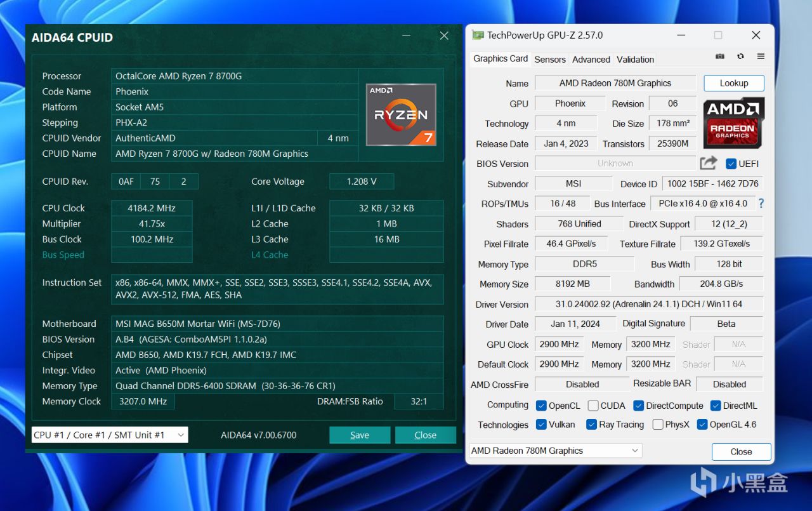This screenshot has height=511, width=812.
Task: Enable the PhysX checkbox
Action: 658,425
